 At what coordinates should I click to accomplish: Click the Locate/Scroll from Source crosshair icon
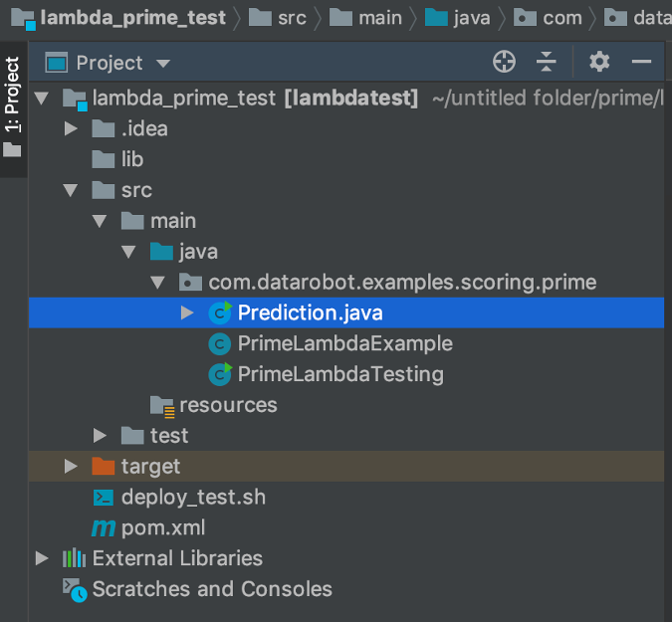(x=505, y=63)
